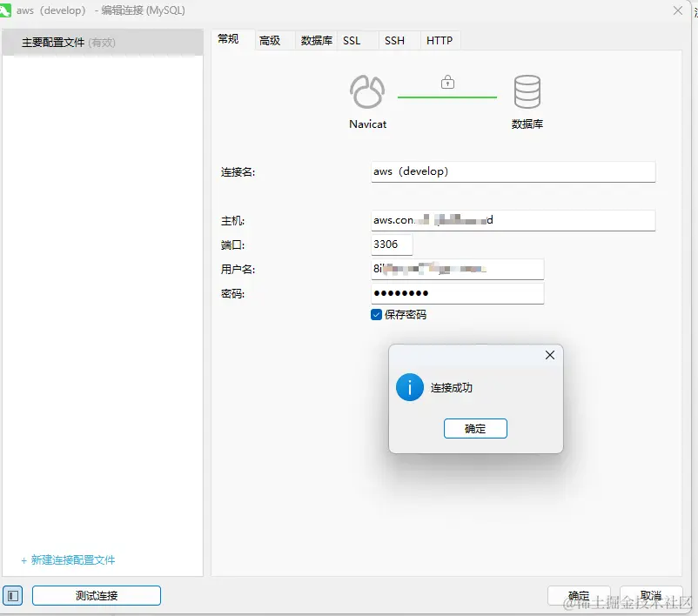Click the 主机 host input field
Viewport: 698px width, 616px height.
pyautogui.click(x=513, y=220)
